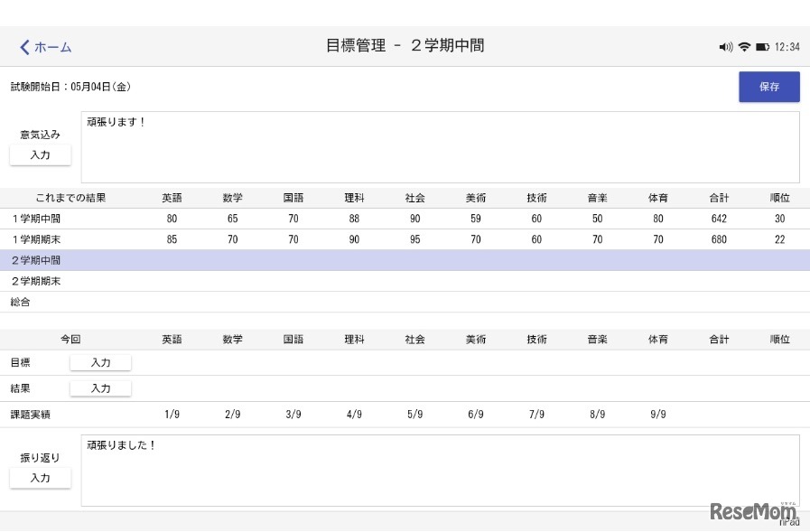Tap the battery status icon

tap(762, 47)
